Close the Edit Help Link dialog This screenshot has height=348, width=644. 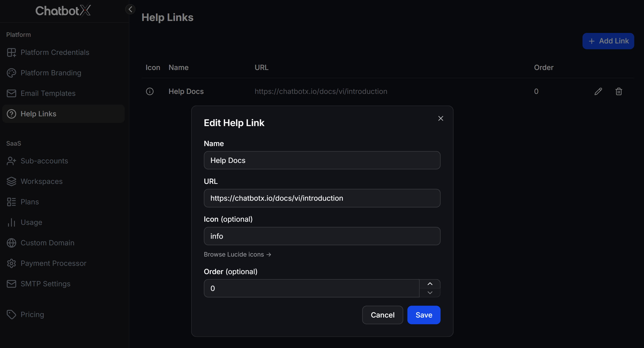click(441, 119)
